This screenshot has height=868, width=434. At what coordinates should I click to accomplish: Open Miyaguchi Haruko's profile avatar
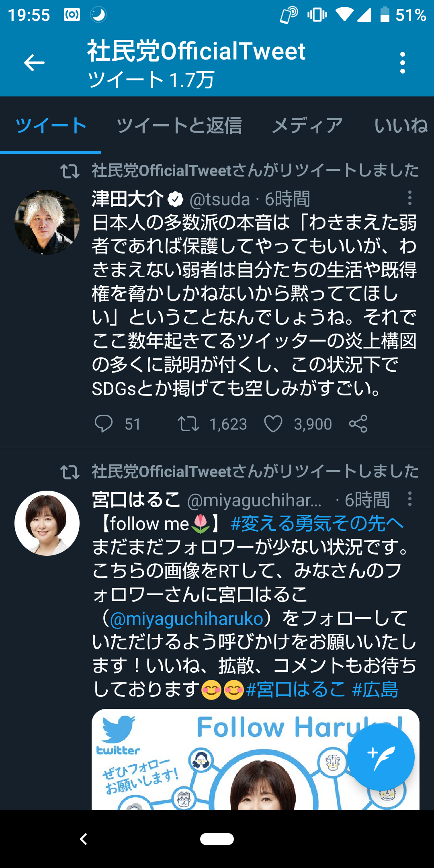tap(47, 523)
